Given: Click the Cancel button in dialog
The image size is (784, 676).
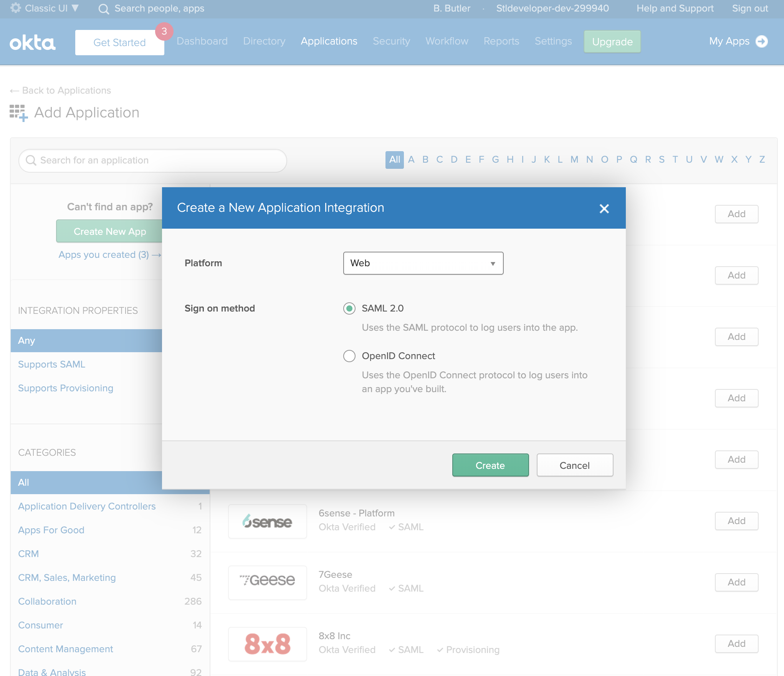Looking at the screenshot, I should [575, 465].
